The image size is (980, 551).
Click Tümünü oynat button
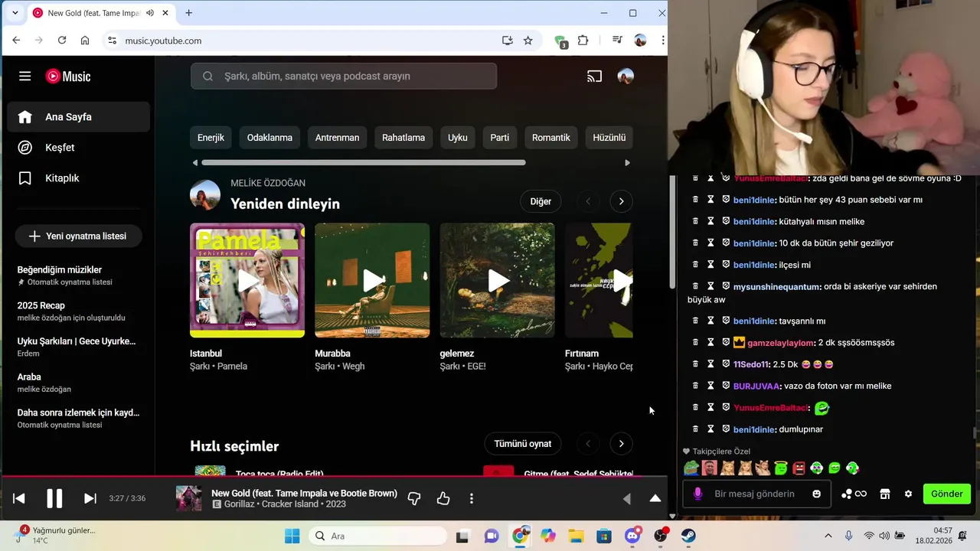(x=523, y=444)
